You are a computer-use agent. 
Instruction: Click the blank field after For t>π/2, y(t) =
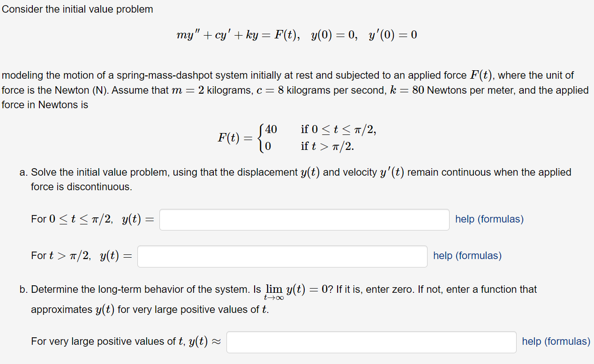click(282, 256)
